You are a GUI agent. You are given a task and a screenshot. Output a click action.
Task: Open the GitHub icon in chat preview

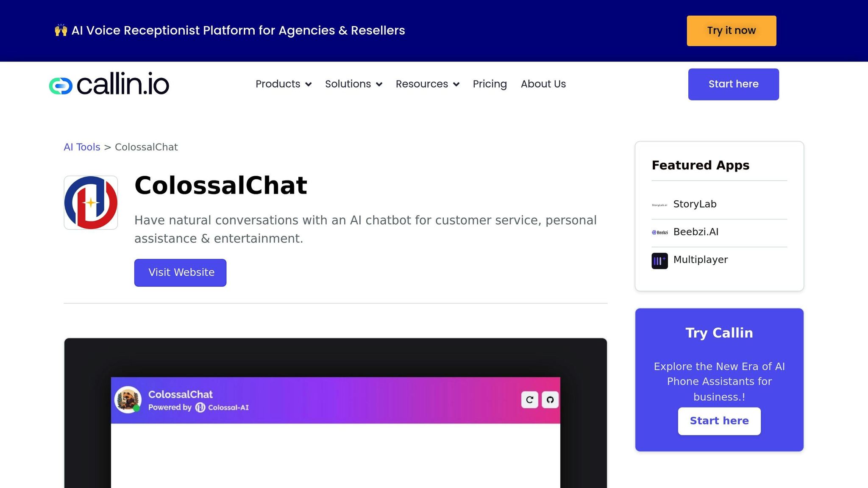tap(550, 399)
